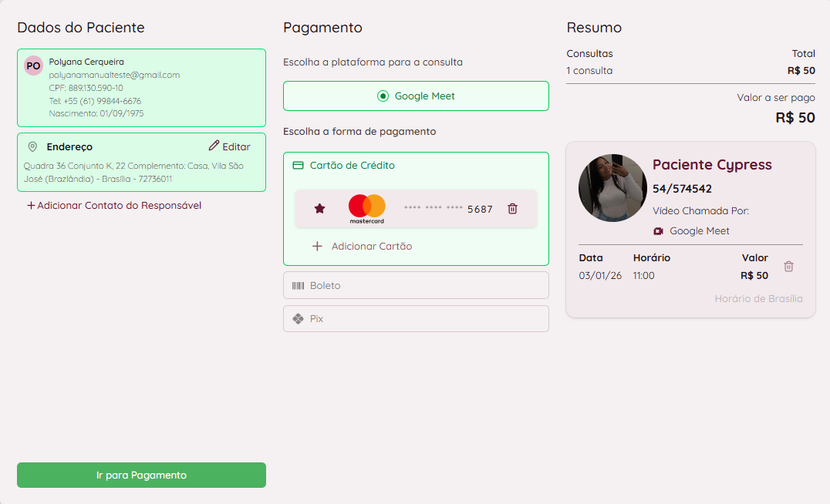The image size is (830, 504).
Task: Click the PO avatar badge
Action: click(x=33, y=66)
